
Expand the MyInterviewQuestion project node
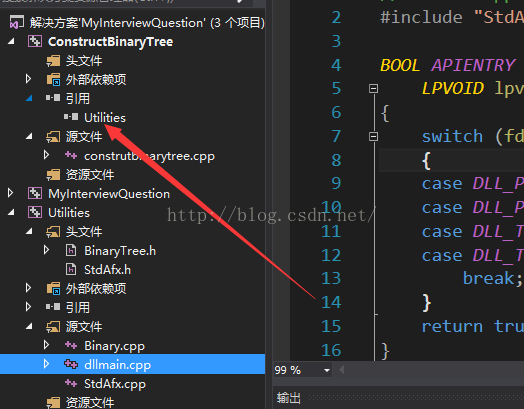(10, 193)
